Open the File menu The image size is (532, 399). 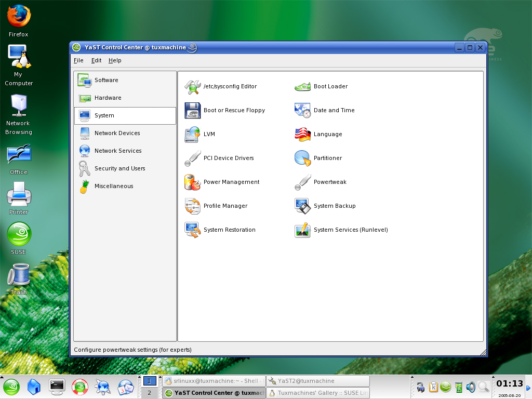[x=78, y=60]
